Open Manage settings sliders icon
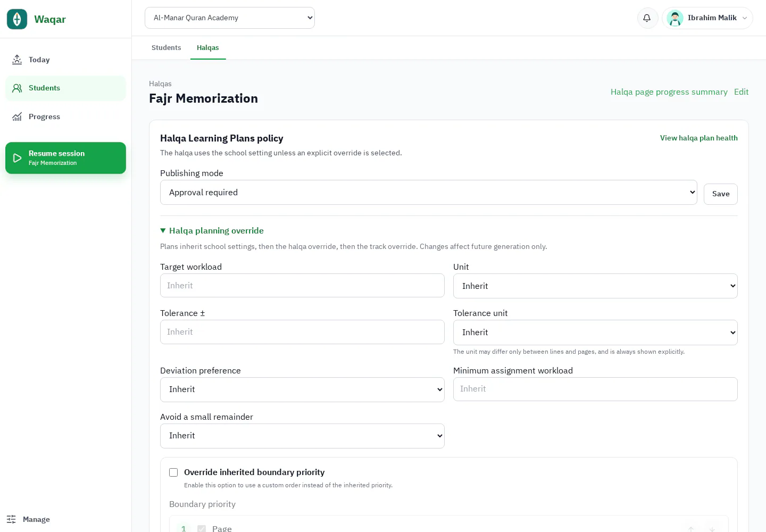Viewport: 766px width, 532px height. (11, 519)
